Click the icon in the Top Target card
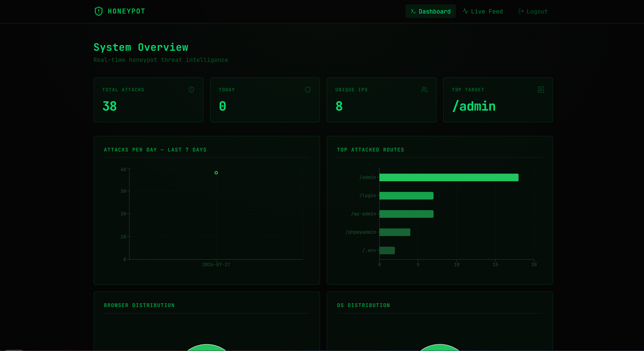Image resolution: width=644 pixels, height=351 pixels. 541,90
